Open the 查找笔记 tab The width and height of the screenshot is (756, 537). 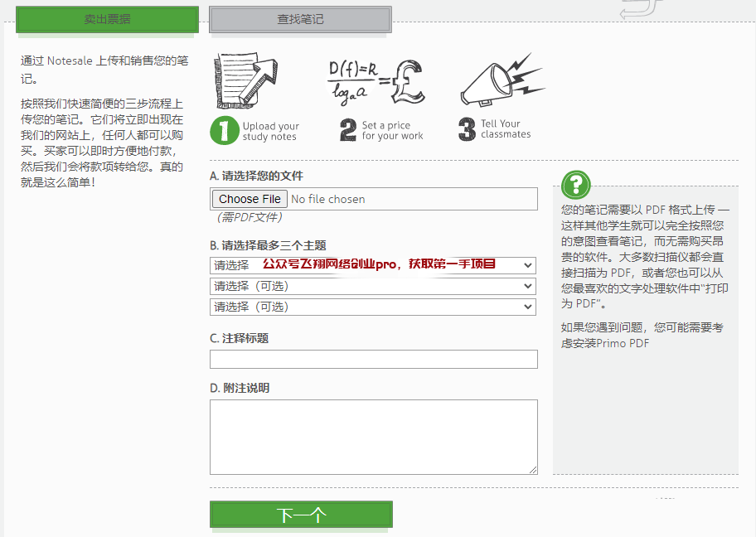[x=300, y=19]
